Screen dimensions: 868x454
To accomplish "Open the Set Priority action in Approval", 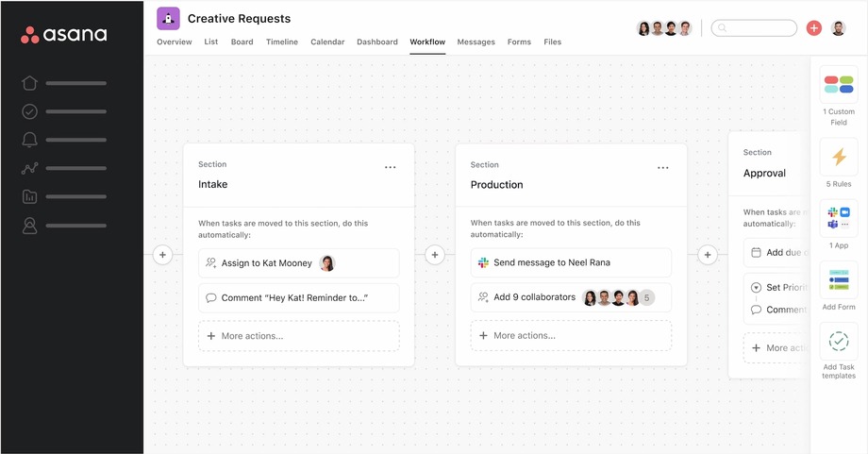I will [780, 287].
